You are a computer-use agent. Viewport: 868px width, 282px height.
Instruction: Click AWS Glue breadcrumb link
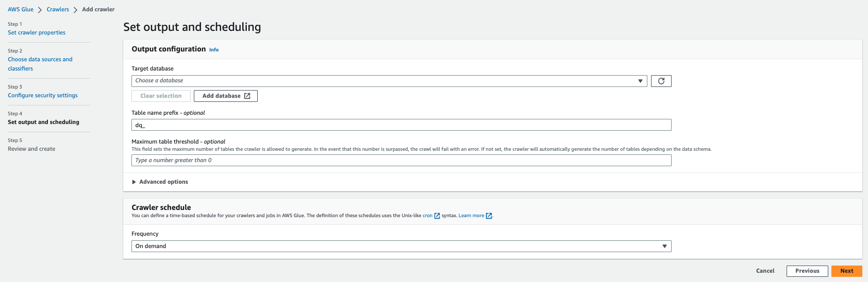[21, 9]
